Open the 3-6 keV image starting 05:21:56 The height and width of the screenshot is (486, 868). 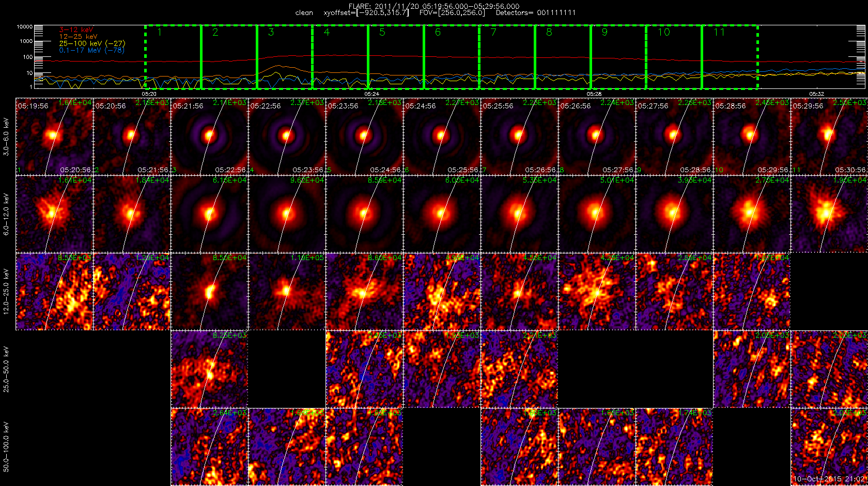pyautogui.click(x=209, y=136)
